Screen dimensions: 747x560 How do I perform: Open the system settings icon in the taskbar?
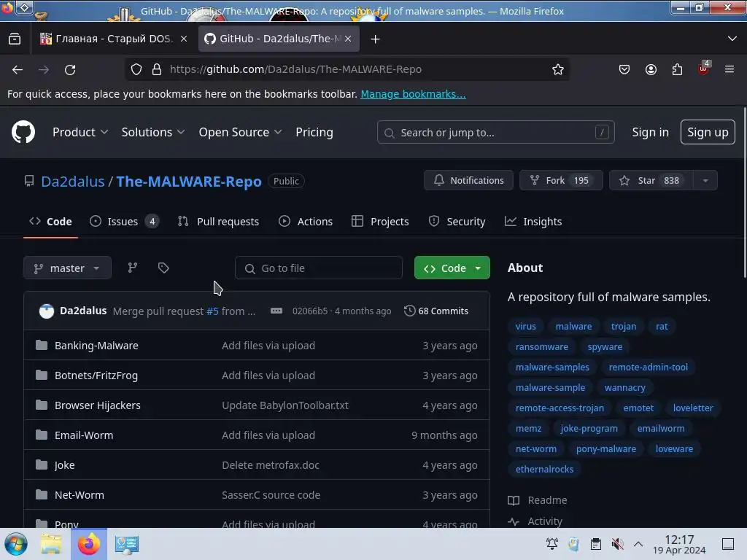127,544
